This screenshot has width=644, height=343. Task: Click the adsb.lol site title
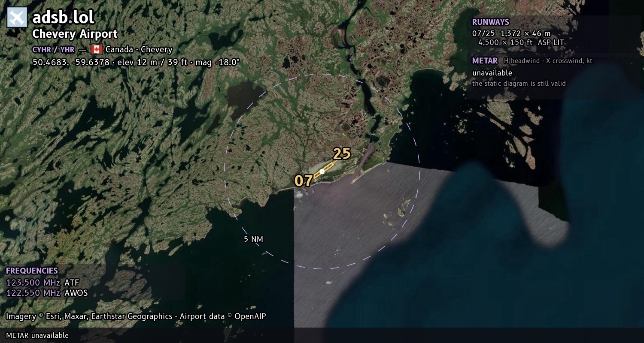(x=63, y=18)
